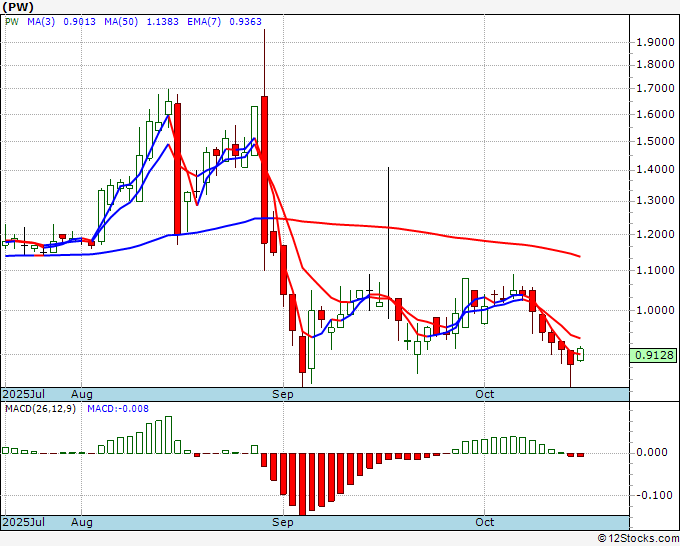Click the last green candlestick near 0.9128
This screenshot has height=546, width=680.
[580, 354]
